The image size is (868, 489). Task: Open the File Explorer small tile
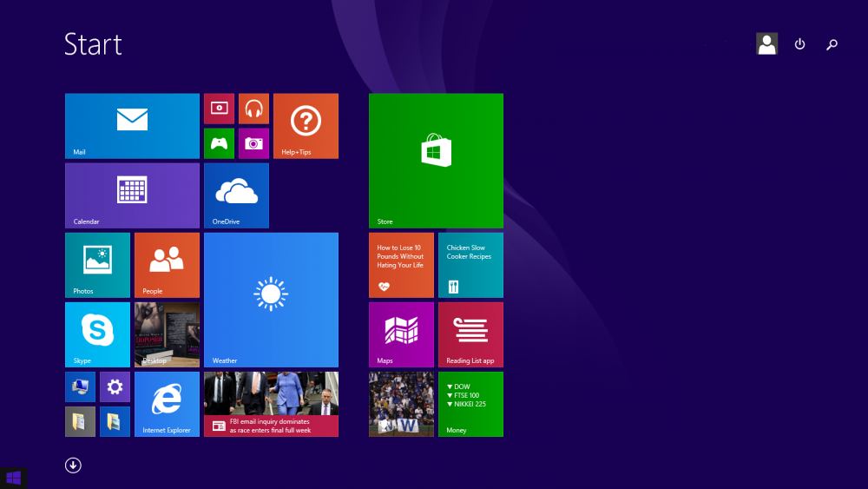click(x=115, y=421)
